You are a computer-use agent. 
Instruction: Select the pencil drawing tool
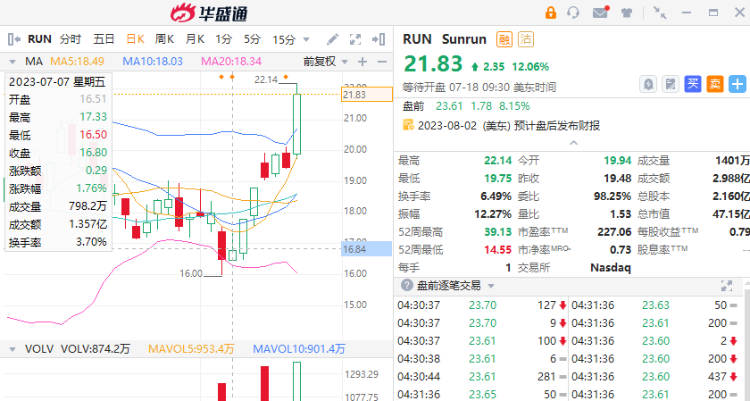coord(332,39)
